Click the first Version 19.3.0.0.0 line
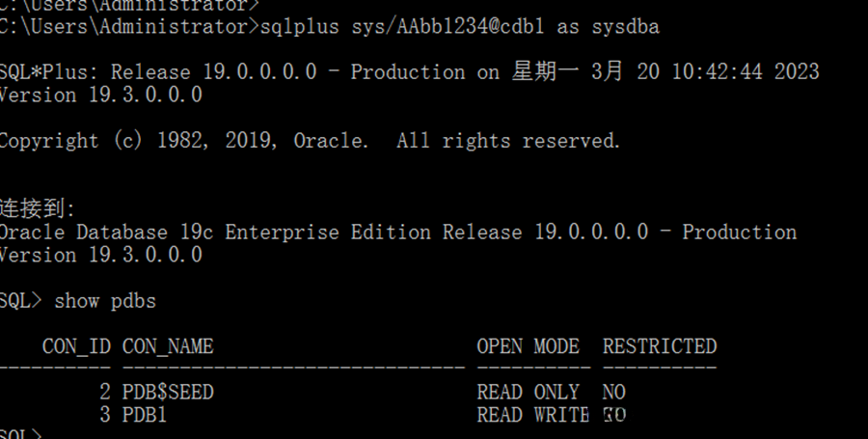The height and width of the screenshot is (439, 868). (x=100, y=95)
